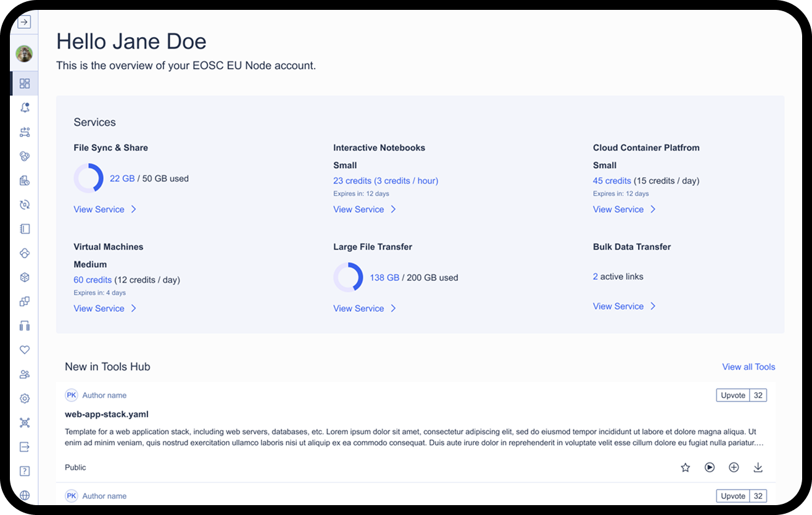View Service under Large File Transfer

(365, 308)
